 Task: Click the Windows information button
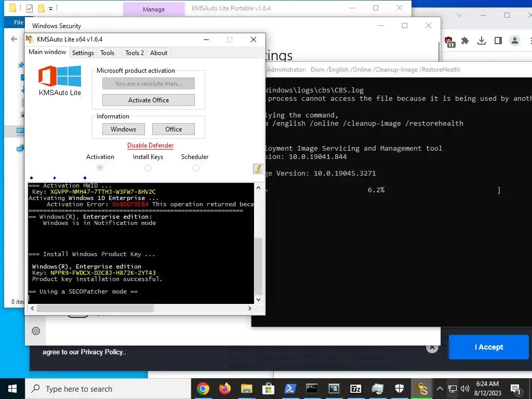(124, 129)
